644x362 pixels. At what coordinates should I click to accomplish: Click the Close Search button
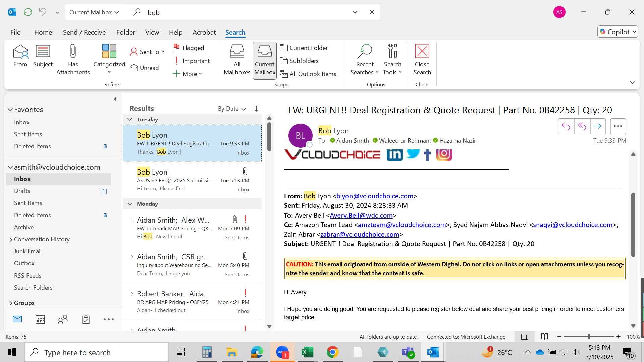422,60
